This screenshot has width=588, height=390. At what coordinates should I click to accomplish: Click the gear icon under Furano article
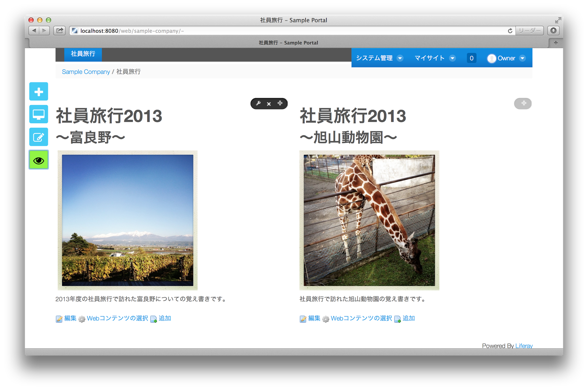(82, 319)
